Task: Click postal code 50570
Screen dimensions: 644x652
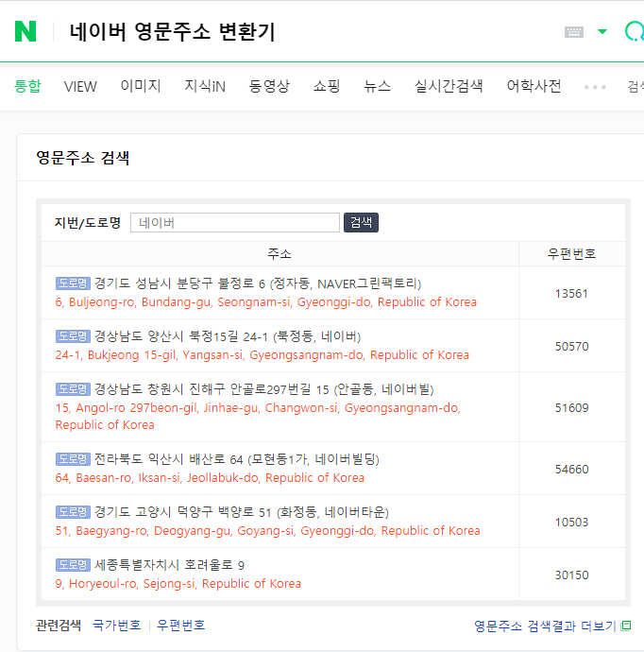Action: [x=571, y=347]
